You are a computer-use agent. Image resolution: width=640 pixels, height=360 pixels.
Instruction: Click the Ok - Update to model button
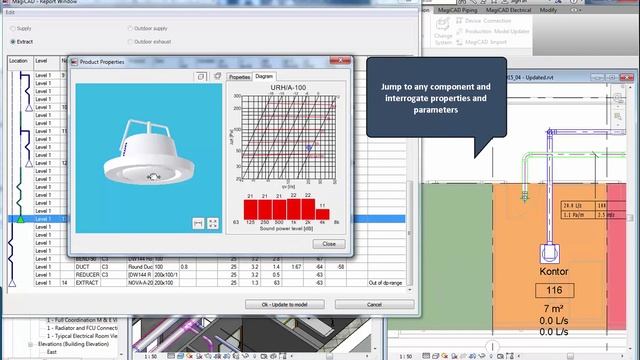pyautogui.click(x=284, y=304)
